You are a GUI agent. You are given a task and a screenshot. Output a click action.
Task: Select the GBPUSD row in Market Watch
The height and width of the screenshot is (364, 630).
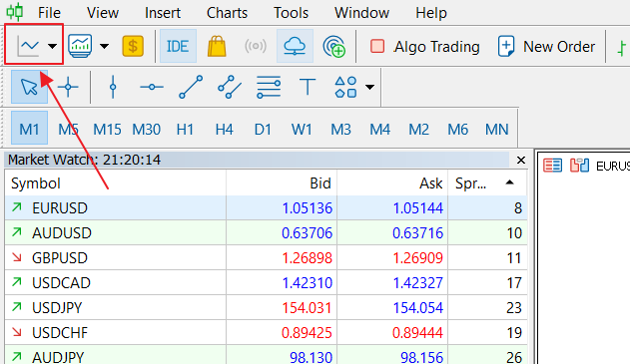point(266,258)
